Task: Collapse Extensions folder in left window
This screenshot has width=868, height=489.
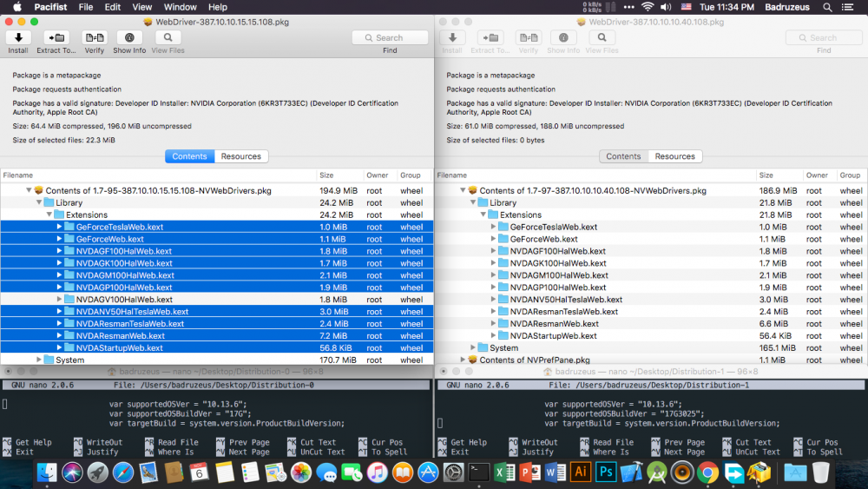Action: 49,215
